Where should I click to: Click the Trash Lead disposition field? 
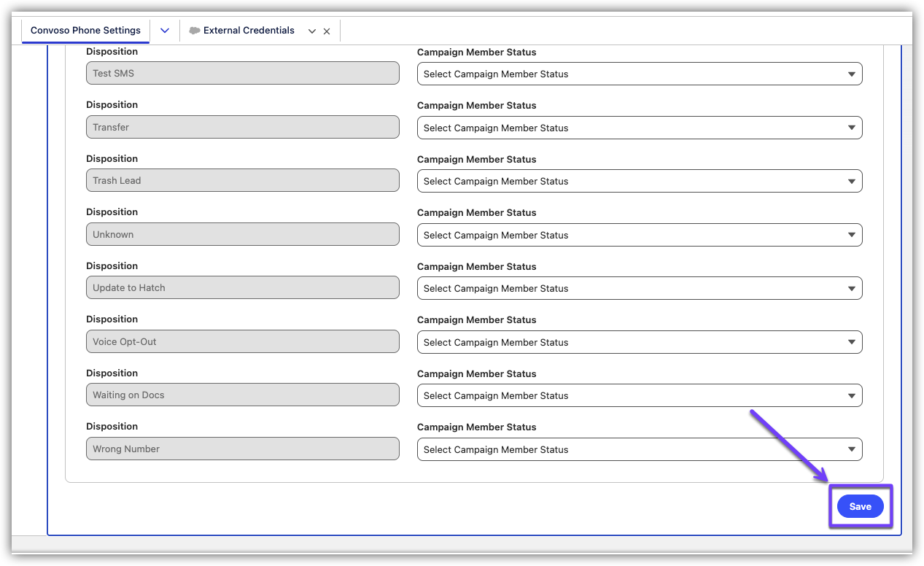242,180
